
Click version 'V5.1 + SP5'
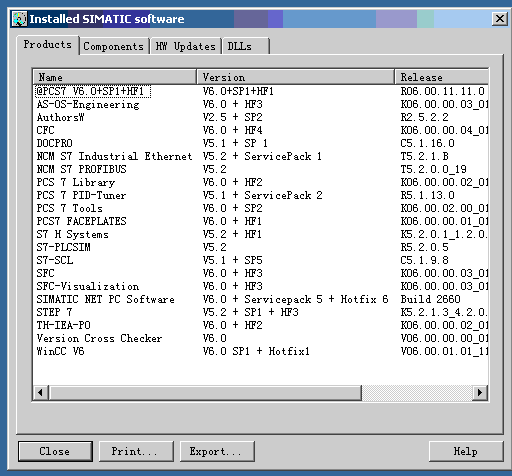point(232,260)
